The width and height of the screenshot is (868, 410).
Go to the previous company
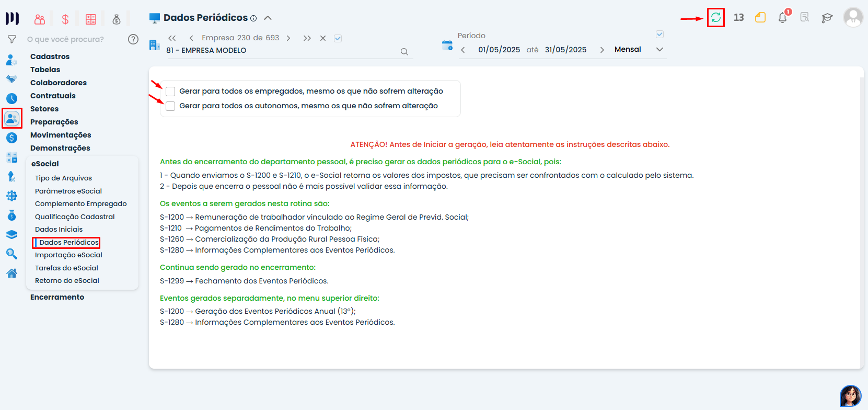191,38
